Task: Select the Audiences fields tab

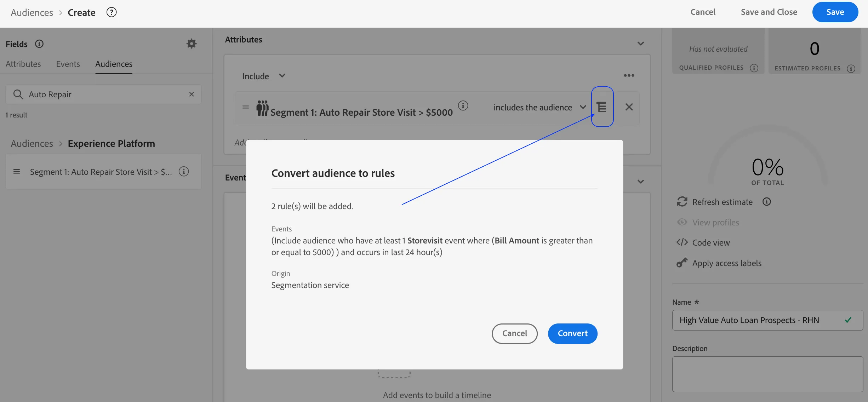Action: (114, 64)
